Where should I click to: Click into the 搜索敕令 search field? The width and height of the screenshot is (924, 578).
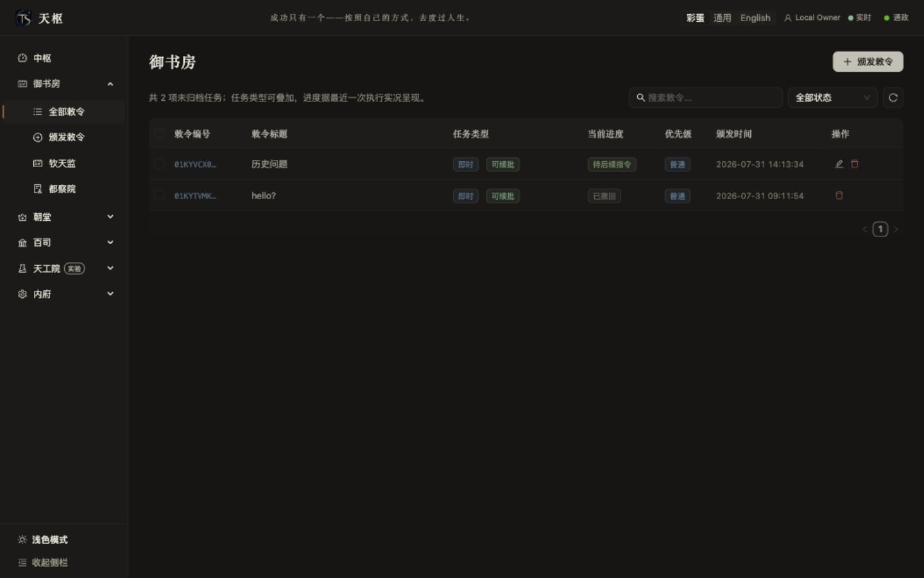[x=706, y=98]
